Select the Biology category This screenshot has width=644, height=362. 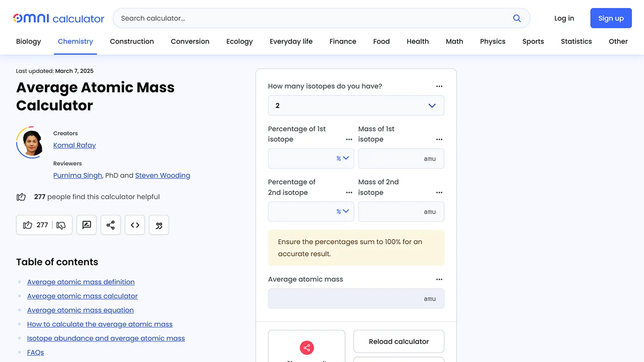[x=28, y=41]
